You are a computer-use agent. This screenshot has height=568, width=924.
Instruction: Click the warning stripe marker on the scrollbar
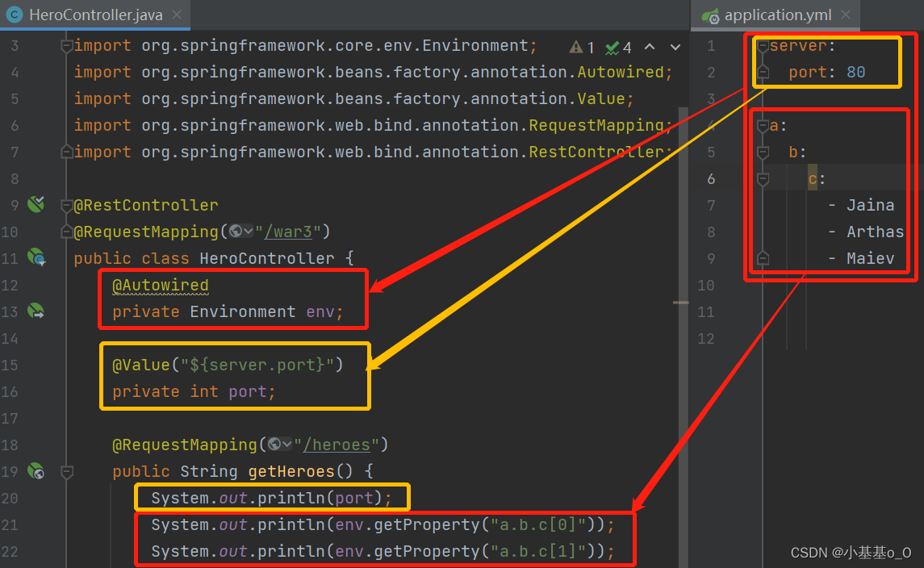(680, 303)
